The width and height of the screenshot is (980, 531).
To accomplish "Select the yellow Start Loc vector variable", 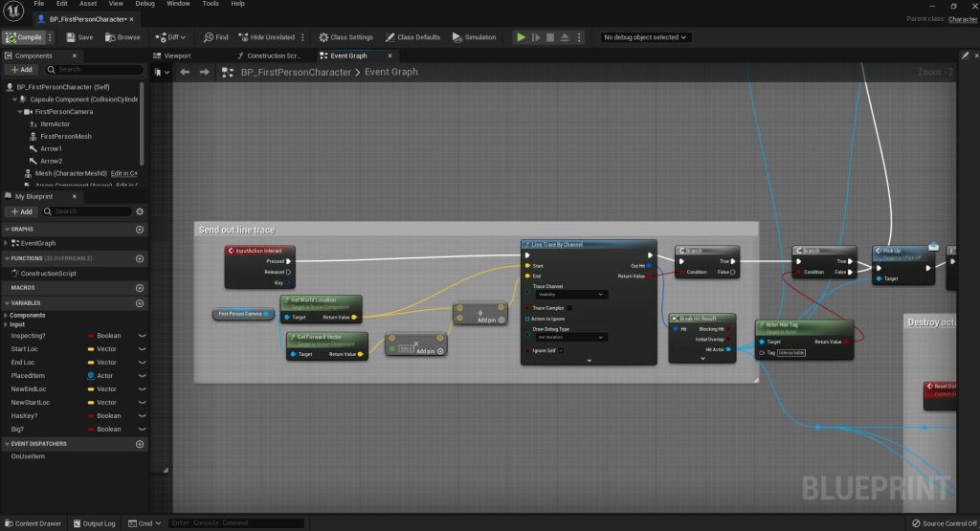I will (x=24, y=349).
